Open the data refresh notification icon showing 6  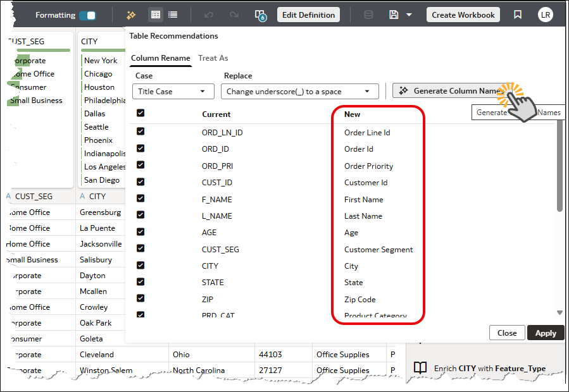coord(259,15)
